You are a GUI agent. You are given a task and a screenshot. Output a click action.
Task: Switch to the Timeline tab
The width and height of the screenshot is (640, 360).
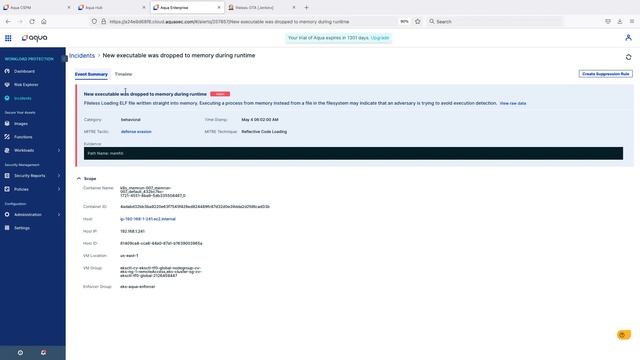point(123,74)
